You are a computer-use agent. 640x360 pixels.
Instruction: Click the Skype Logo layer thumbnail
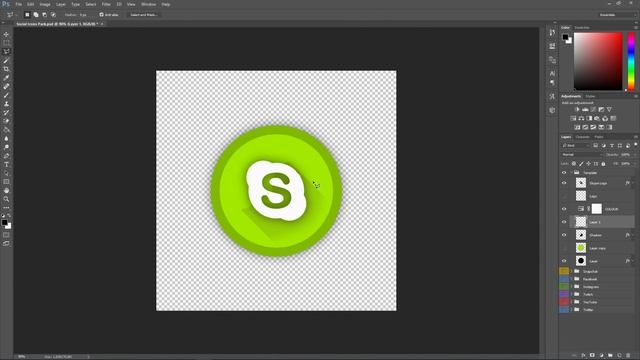click(x=581, y=183)
